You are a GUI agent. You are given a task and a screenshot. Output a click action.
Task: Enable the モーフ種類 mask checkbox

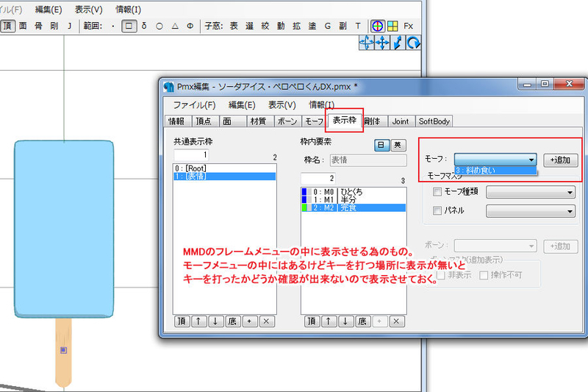pos(437,192)
